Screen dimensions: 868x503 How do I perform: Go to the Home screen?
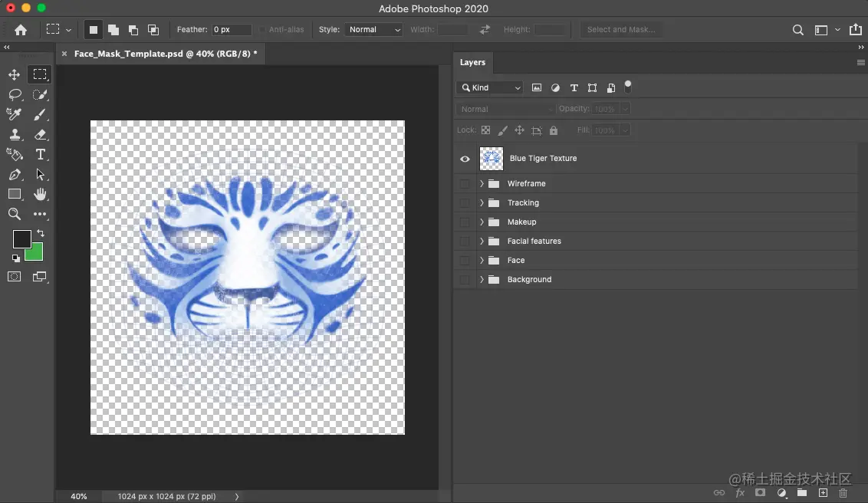point(21,30)
